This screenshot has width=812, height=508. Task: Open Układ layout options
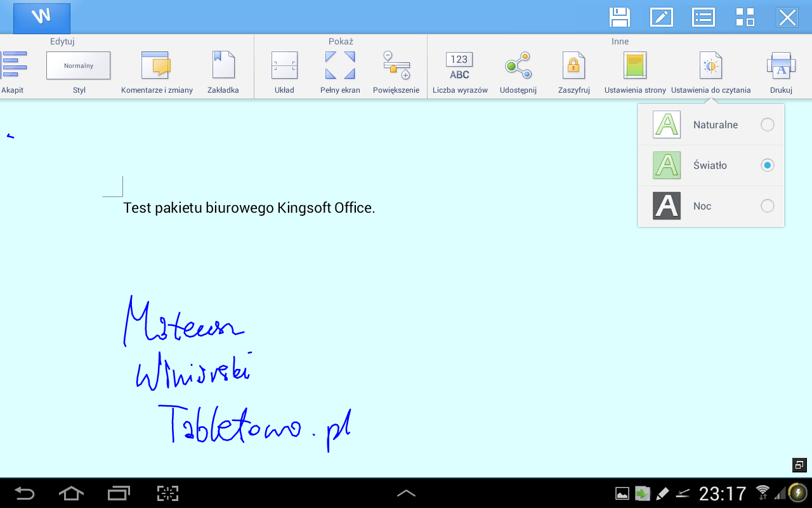click(x=284, y=72)
